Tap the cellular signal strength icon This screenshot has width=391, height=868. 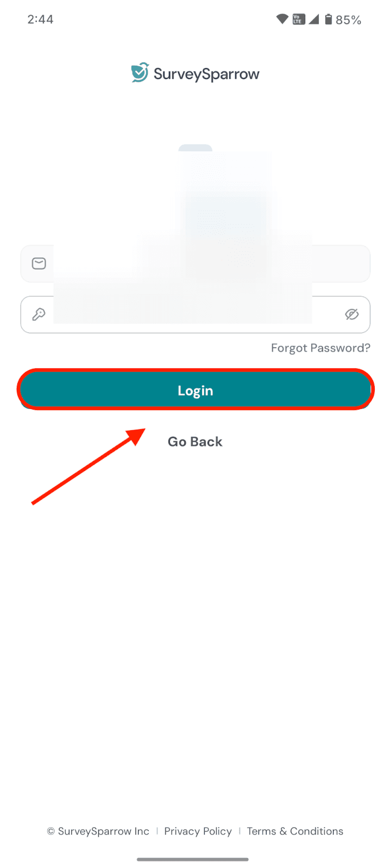click(313, 20)
